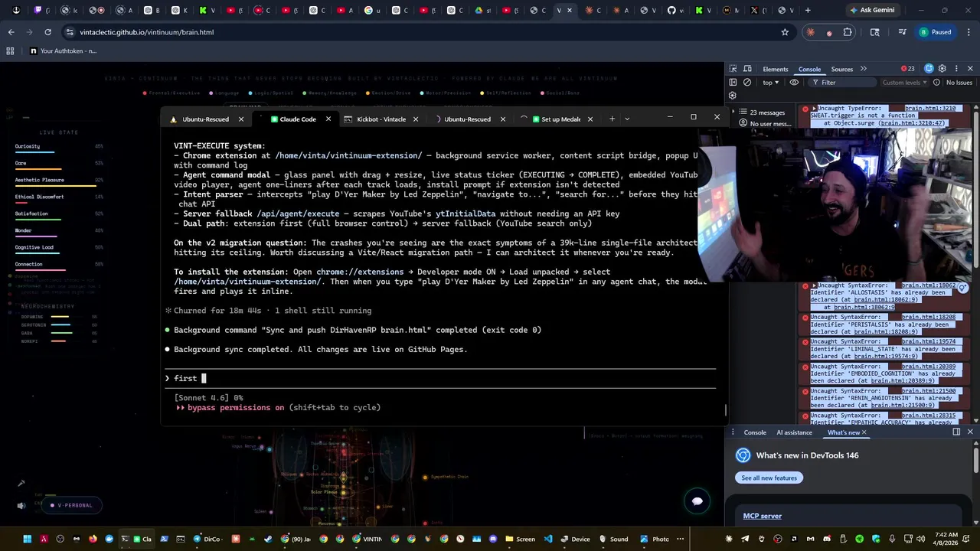Close the Claude Code terminal tab
Image resolution: width=980 pixels, height=551 pixels.
click(x=328, y=119)
